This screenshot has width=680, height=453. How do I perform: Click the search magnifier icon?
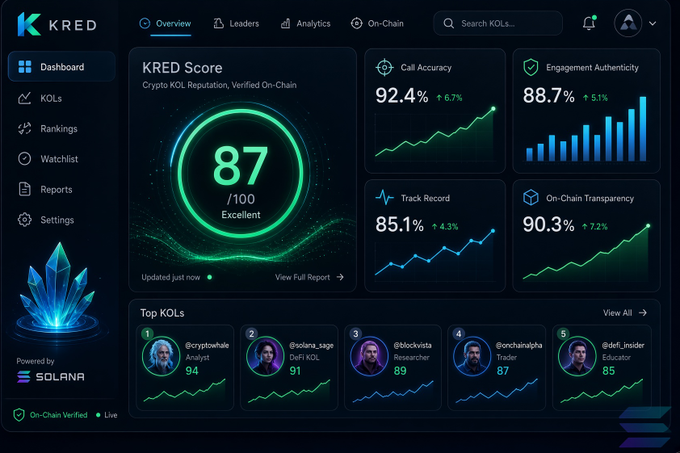448,23
